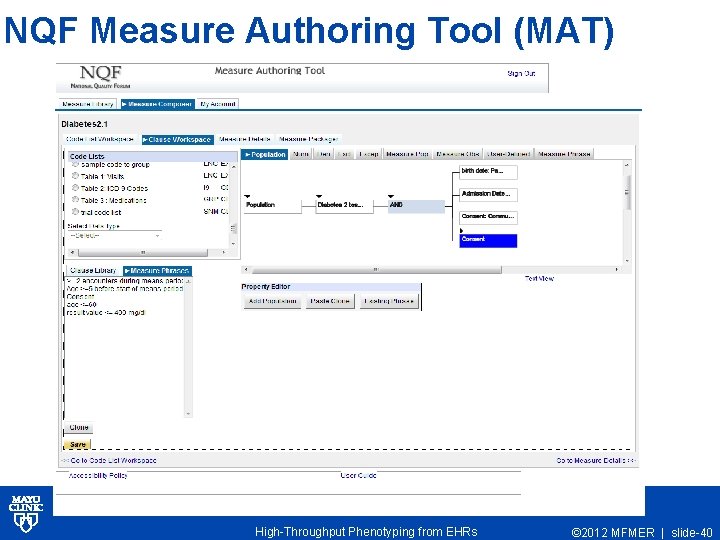This screenshot has width=720, height=540.
Task: Click the Clone button
Action: click(x=79, y=428)
